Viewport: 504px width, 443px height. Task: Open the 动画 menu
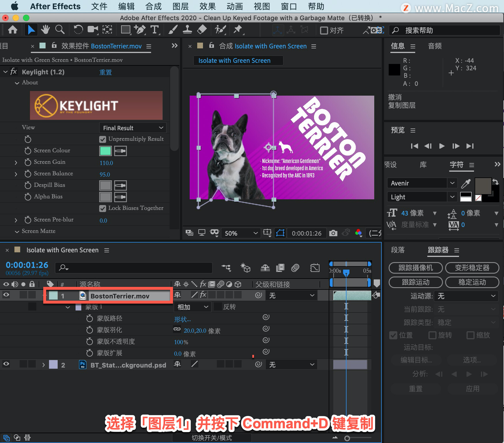(x=235, y=6)
